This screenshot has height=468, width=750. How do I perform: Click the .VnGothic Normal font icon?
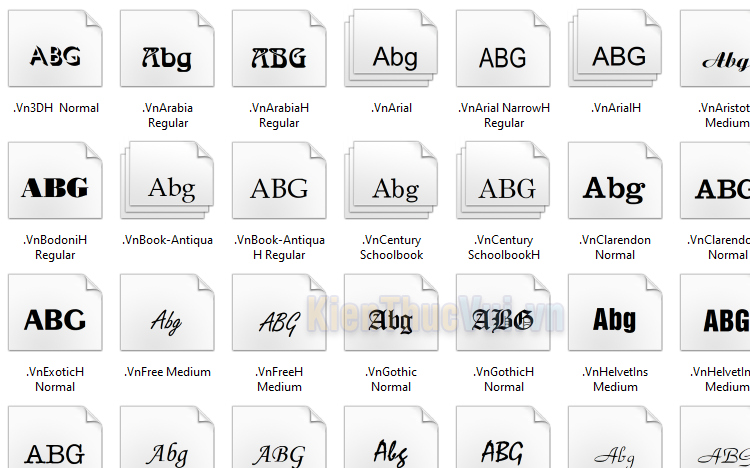tap(391, 319)
